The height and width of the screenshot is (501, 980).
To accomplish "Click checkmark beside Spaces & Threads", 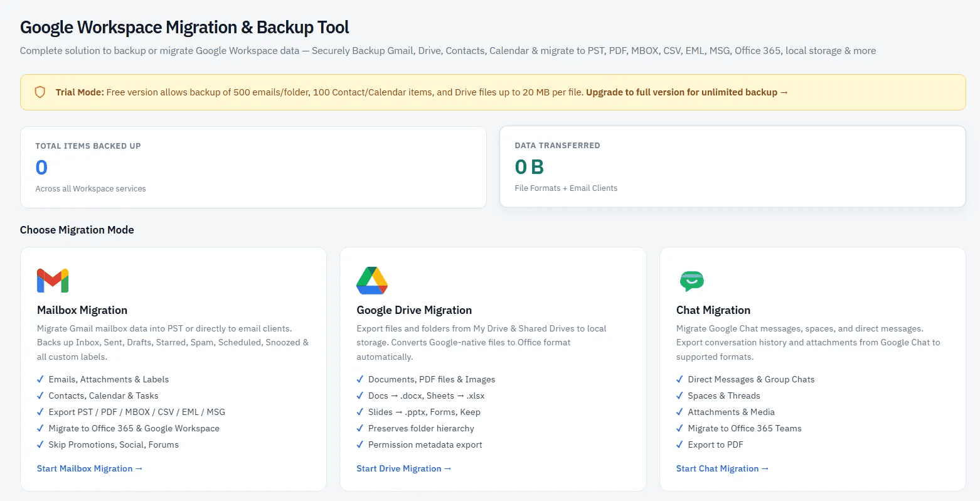I will tap(680, 396).
